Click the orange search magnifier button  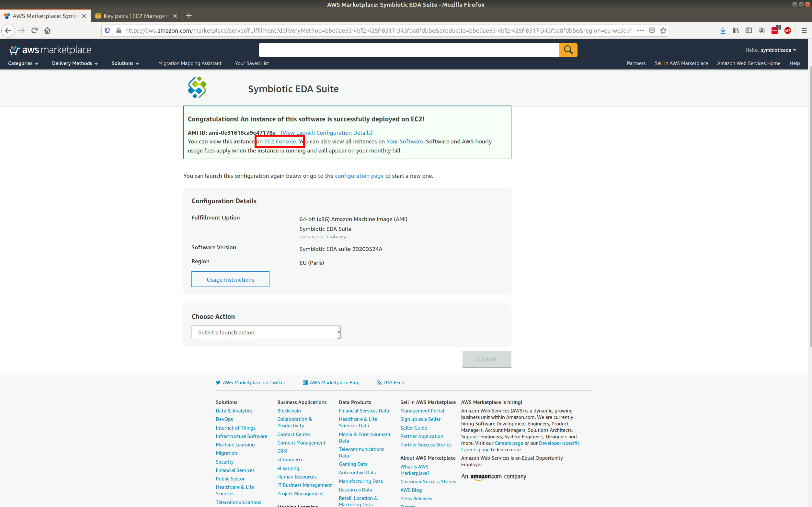tap(568, 50)
